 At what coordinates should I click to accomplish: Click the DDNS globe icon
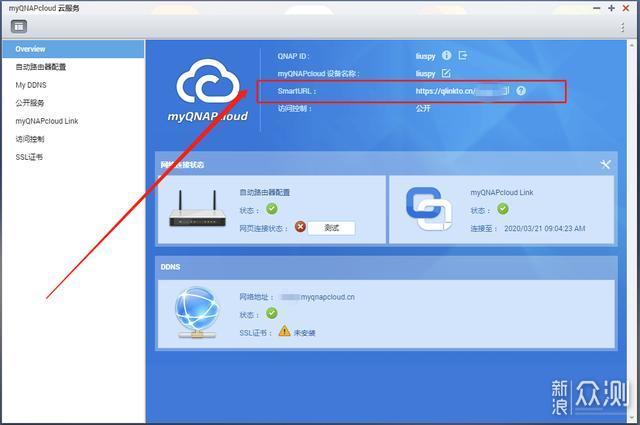[197, 313]
